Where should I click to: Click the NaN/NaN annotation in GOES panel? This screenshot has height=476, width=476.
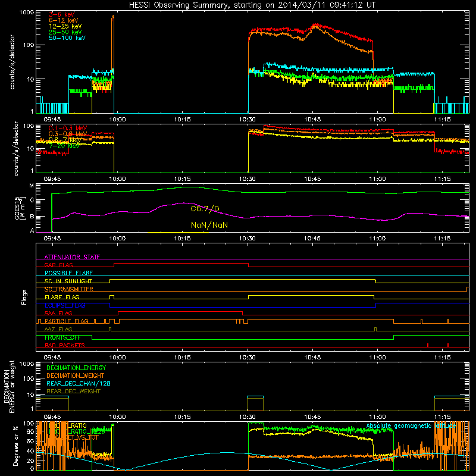(209, 225)
